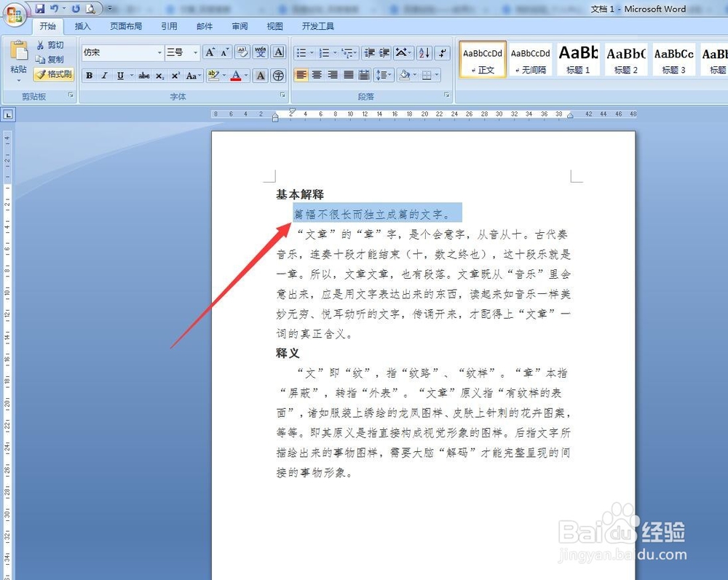Open the 邮件 ribbon tab
The image size is (728, 580).
click(205, 26)
